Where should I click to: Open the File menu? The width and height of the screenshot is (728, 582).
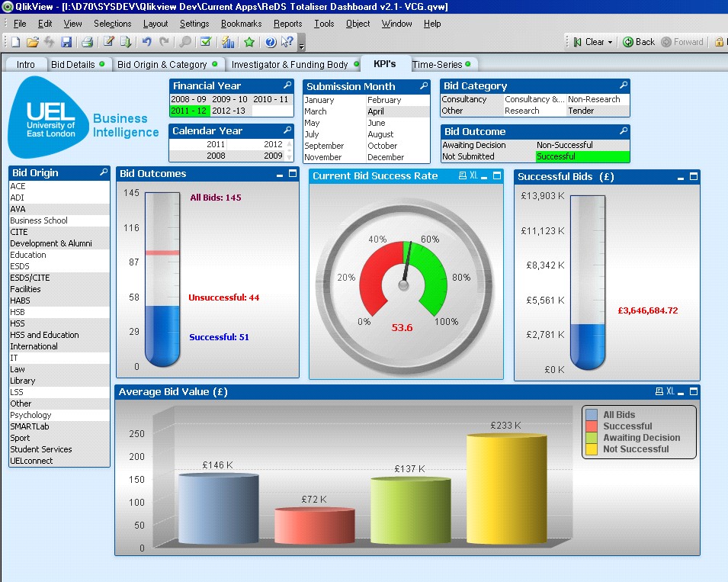pyautogui.click(x=20, y=24)
